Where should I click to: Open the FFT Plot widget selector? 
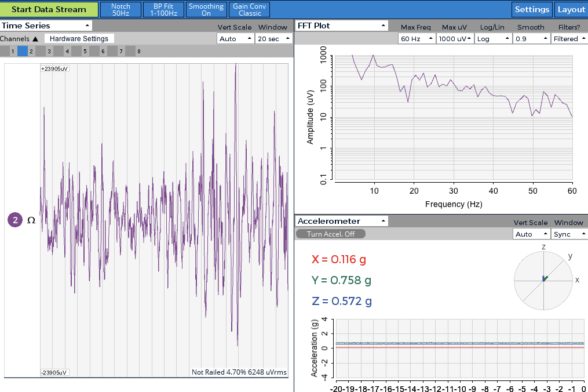pos(341,26)
